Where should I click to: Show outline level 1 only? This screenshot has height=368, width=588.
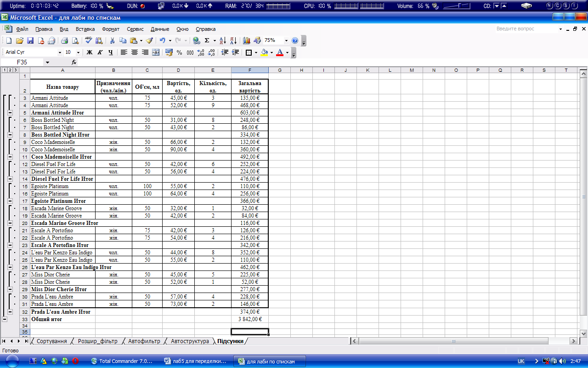(5, 70)
